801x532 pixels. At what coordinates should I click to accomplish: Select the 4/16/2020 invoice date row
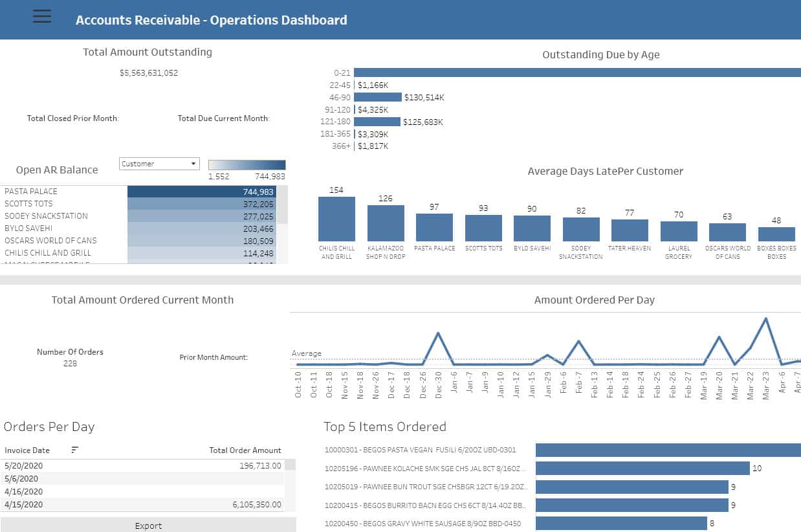point(142,491)
